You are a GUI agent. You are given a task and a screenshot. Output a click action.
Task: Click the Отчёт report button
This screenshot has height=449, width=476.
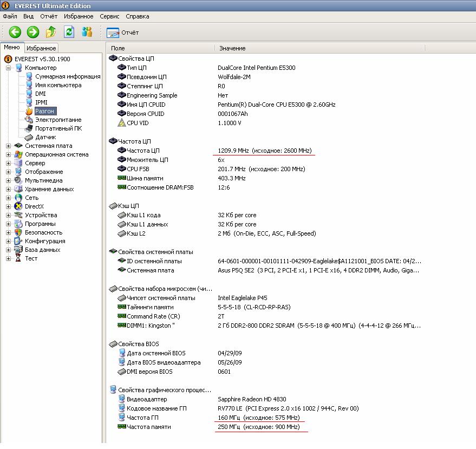click(x=123, y=32)
